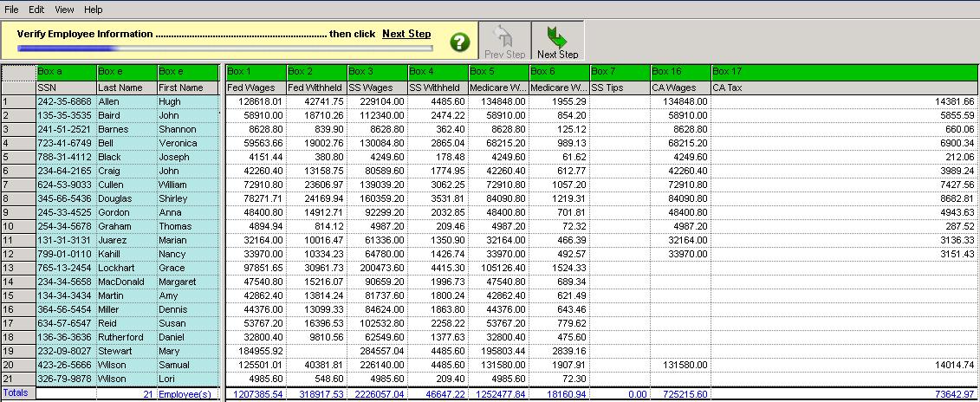Open the Help menu
980x402 pixels.
(94, 10)
